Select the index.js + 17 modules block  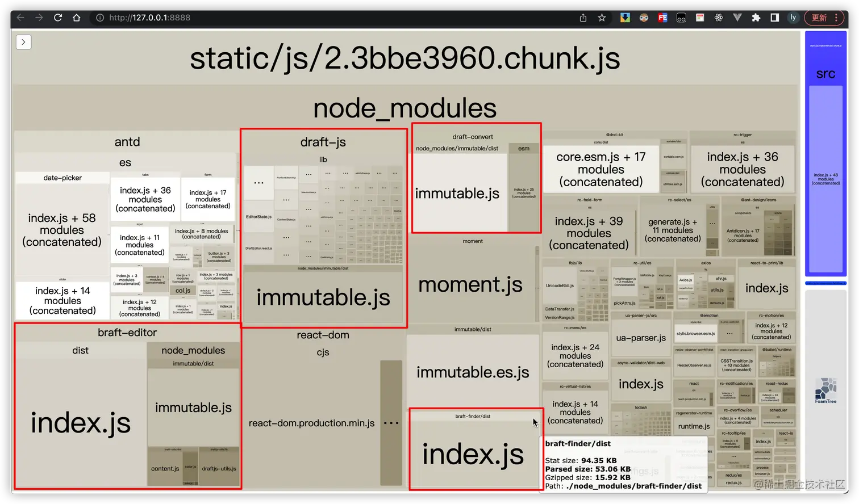tap(208, 199)
